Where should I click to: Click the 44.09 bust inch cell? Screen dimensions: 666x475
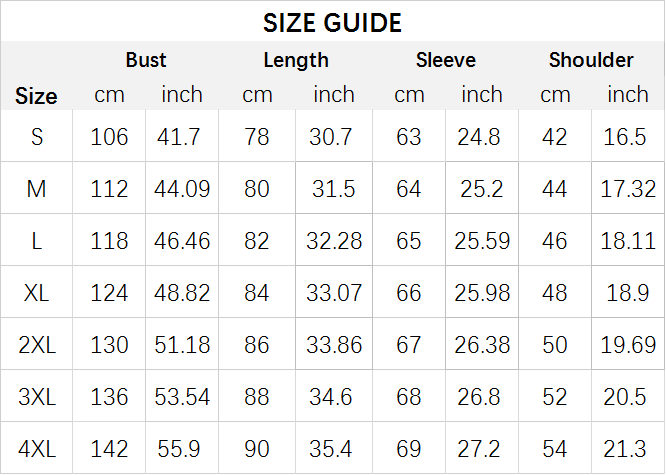click(x=182, y=189)
